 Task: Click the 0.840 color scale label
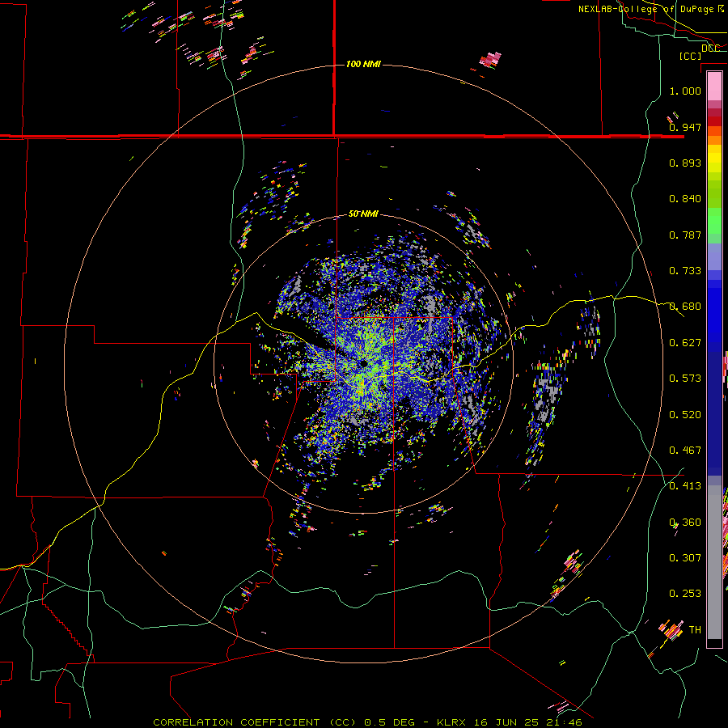click(x=685, y=199)
